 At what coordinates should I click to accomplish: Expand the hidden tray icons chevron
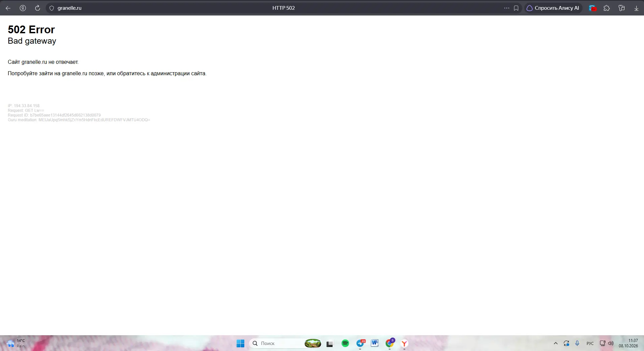[556, 343]
